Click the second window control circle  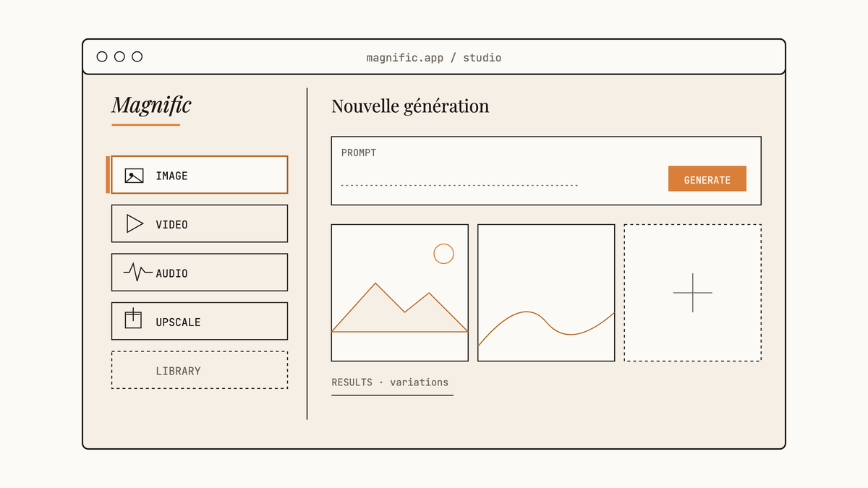(x=119, y=56)
